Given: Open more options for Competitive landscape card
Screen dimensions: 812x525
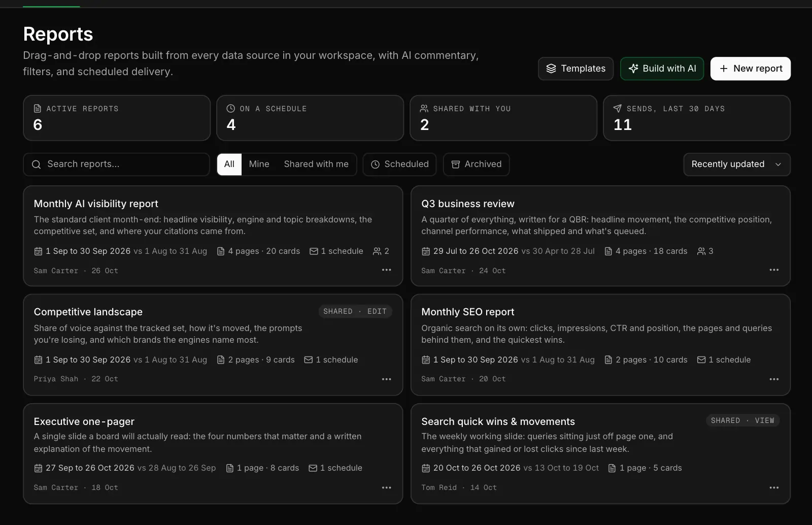Looking at the screenshot, I should [x=386, y=379].
